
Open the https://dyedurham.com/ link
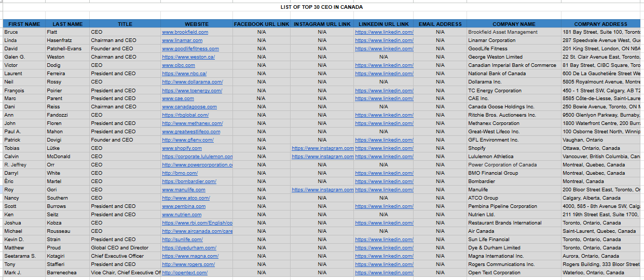point(189,248)
